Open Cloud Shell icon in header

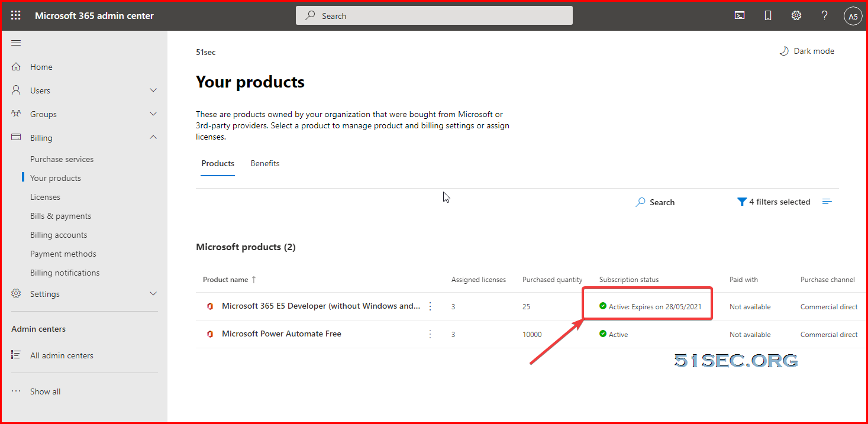click(x=740, y=16)
